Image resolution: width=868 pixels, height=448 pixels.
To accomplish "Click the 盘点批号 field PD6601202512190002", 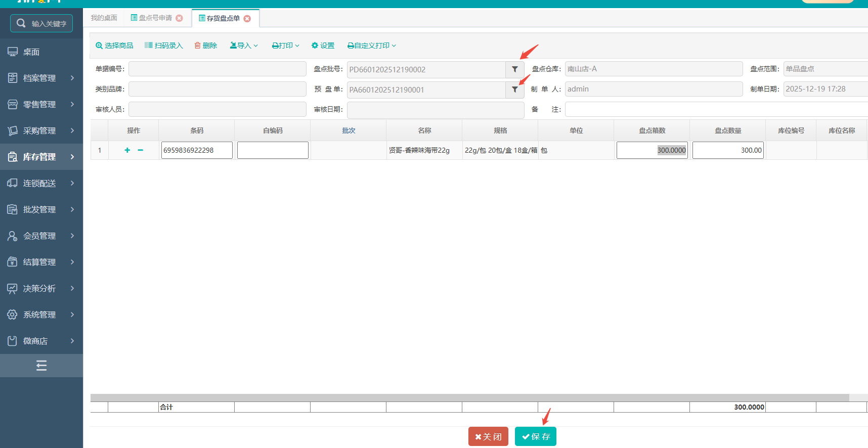I will coord(426,69).
